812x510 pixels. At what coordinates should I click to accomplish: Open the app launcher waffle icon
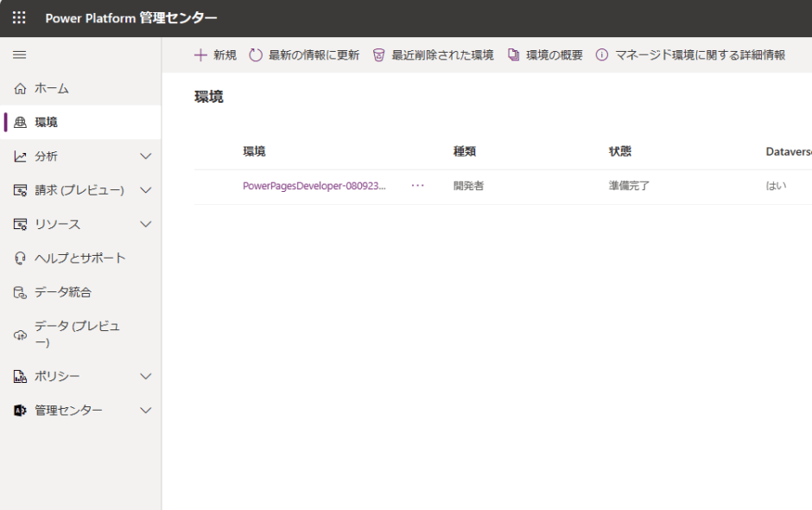(x=19, y=18)
